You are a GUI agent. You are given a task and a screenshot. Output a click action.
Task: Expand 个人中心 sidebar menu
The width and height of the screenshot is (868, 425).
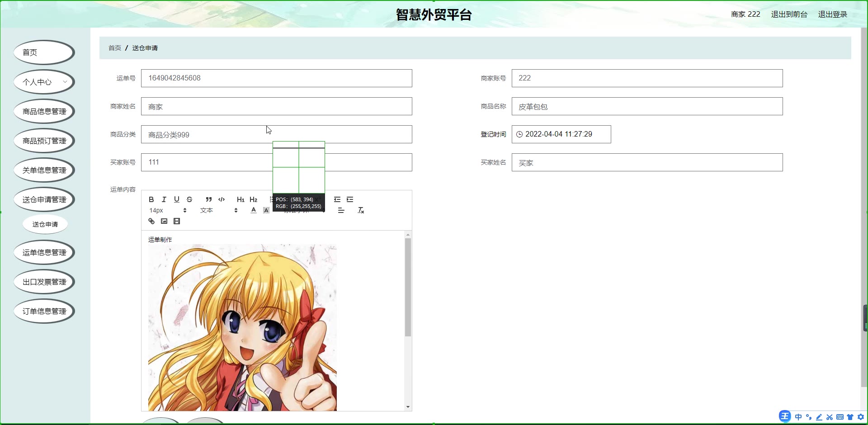tap(44, 82)
